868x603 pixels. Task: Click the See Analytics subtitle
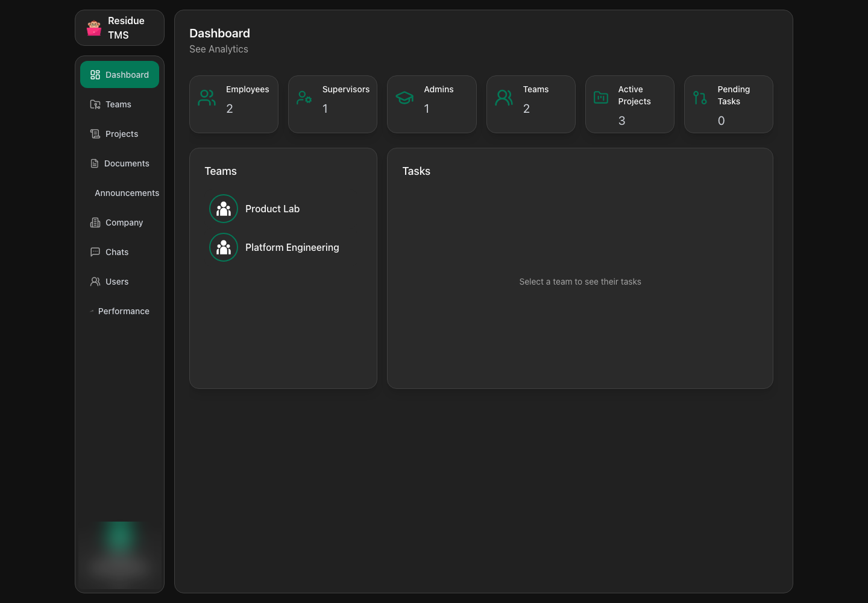(219, 49)
